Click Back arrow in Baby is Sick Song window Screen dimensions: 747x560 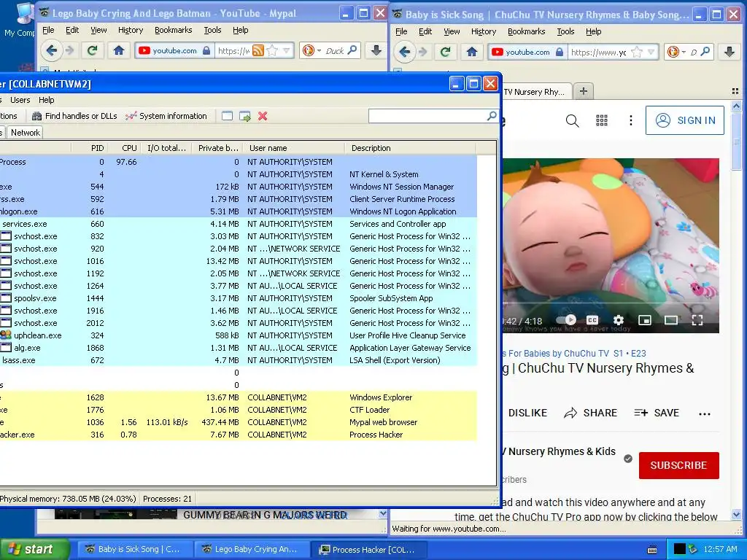tap(404, 52)
